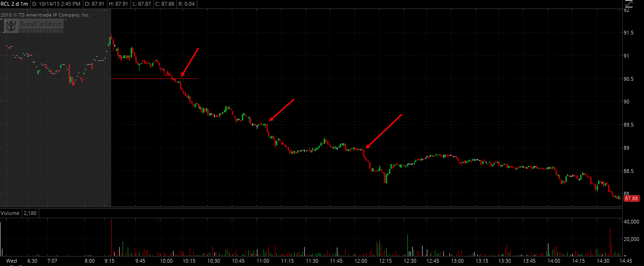Click the 9:15 time axis label
The width and height of the screenshot is (644, 266).
click(x=109, y=261)
